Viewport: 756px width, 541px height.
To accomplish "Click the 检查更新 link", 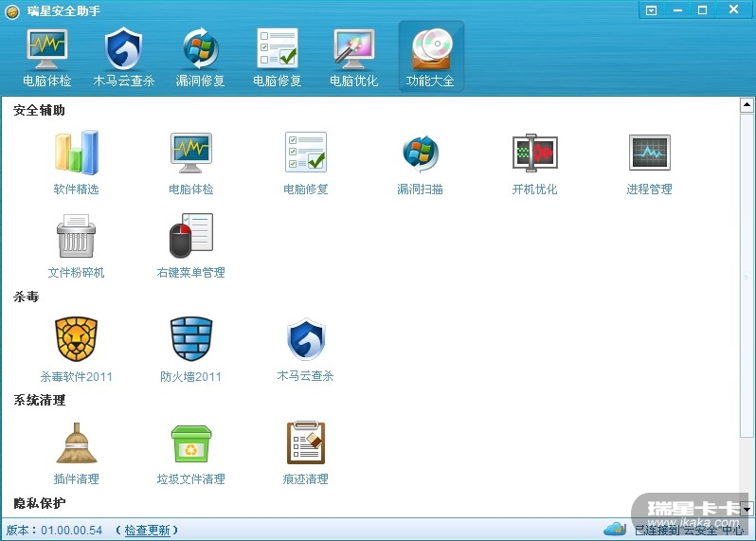I will (147, 531).
